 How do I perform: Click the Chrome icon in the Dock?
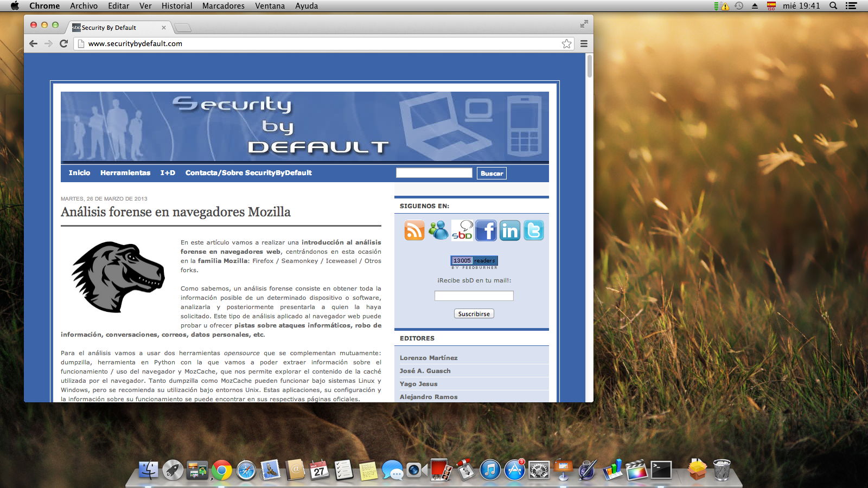click(221, 470)
